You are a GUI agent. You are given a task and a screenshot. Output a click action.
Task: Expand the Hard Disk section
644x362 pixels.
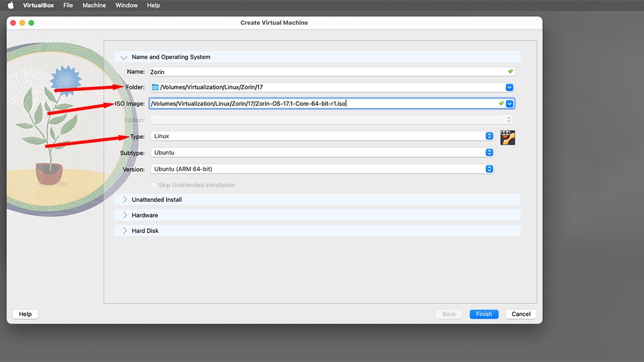(317, 231)
